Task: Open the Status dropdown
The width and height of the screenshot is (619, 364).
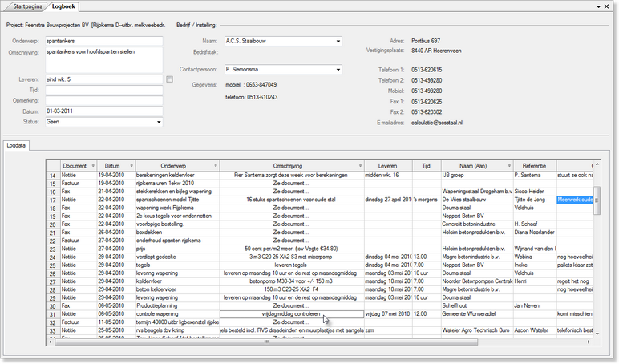Action: [x=159, y=122]
